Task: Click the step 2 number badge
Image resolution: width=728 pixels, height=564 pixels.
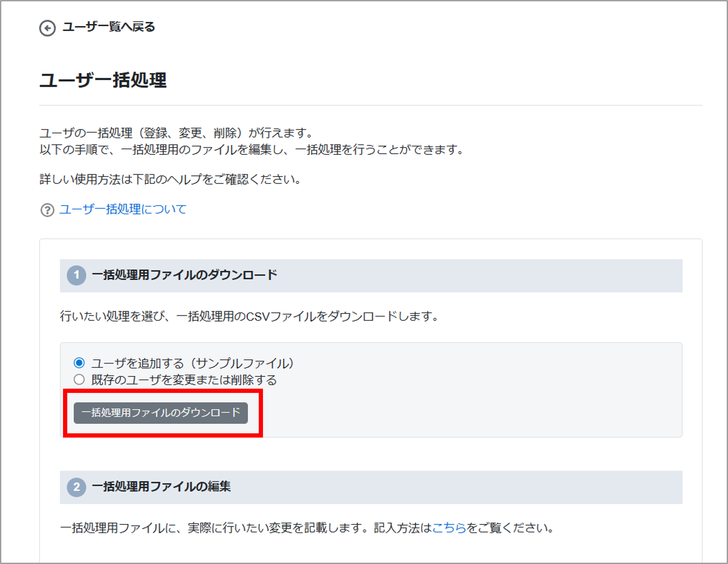Action: pyautogui.click(x=76, y=487)
